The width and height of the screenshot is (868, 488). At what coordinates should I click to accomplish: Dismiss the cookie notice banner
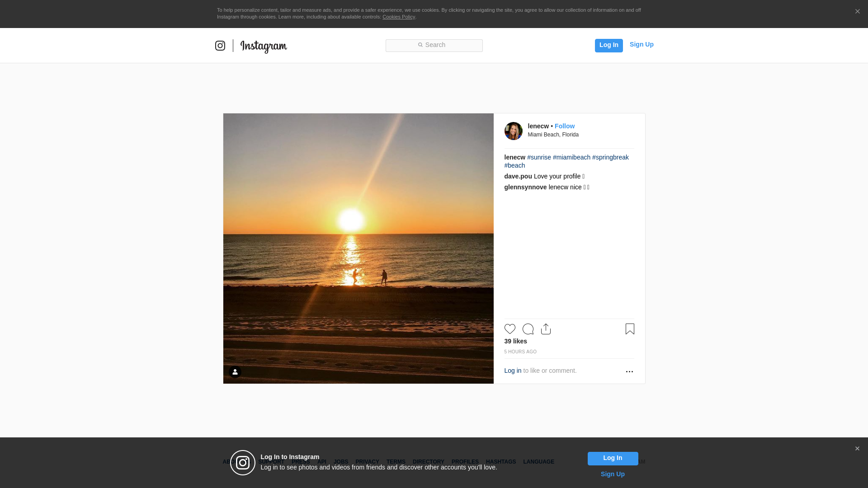click(x=857, y=12)
